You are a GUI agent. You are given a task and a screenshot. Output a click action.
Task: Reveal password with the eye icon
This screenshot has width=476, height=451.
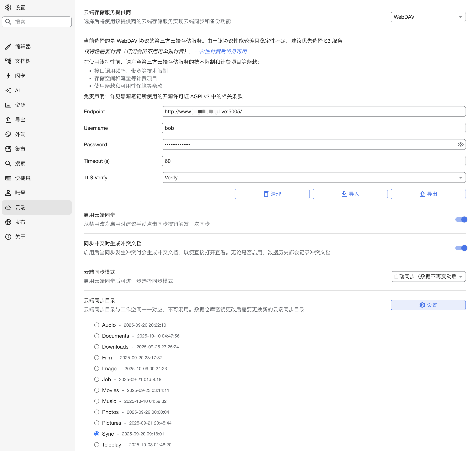[460, 144]
